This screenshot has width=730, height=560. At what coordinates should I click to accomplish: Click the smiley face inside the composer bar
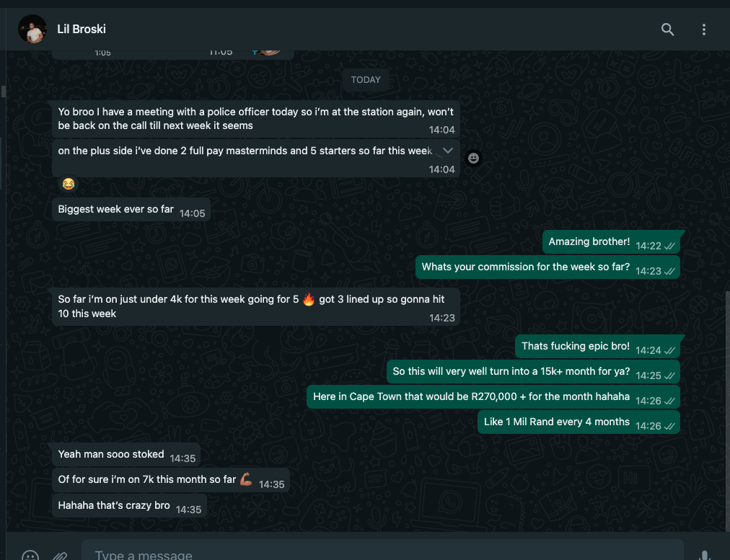30,554
